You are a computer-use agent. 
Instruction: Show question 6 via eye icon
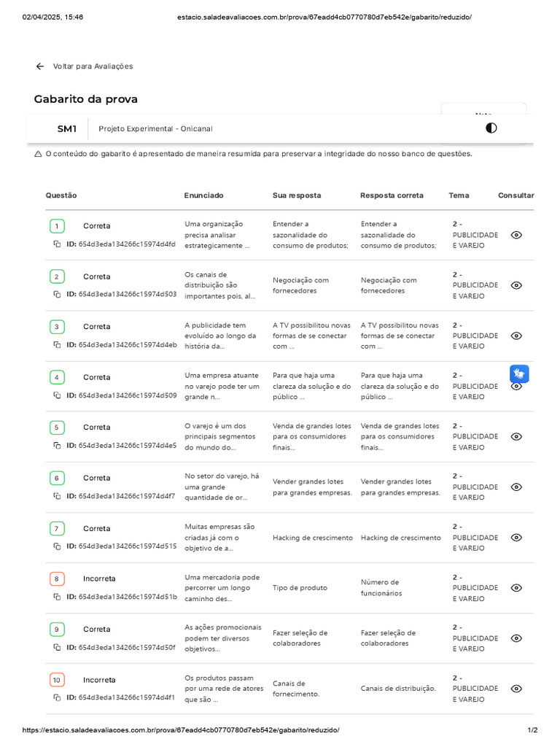point(516,487)
